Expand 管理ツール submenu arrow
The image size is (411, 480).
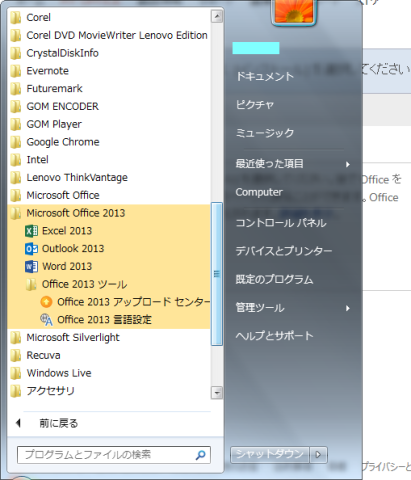click(348, 308)
